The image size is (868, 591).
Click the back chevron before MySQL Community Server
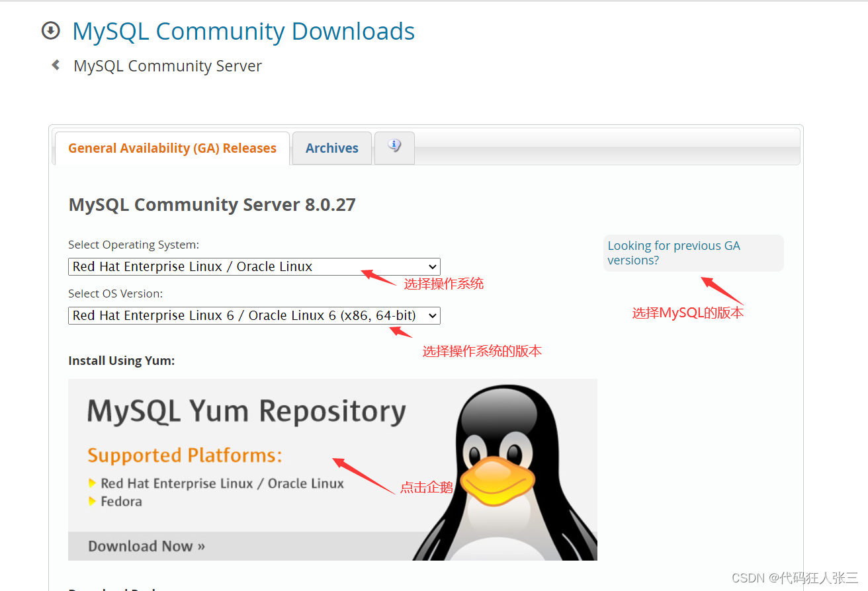pyautogui.click(x=56, y=65)
